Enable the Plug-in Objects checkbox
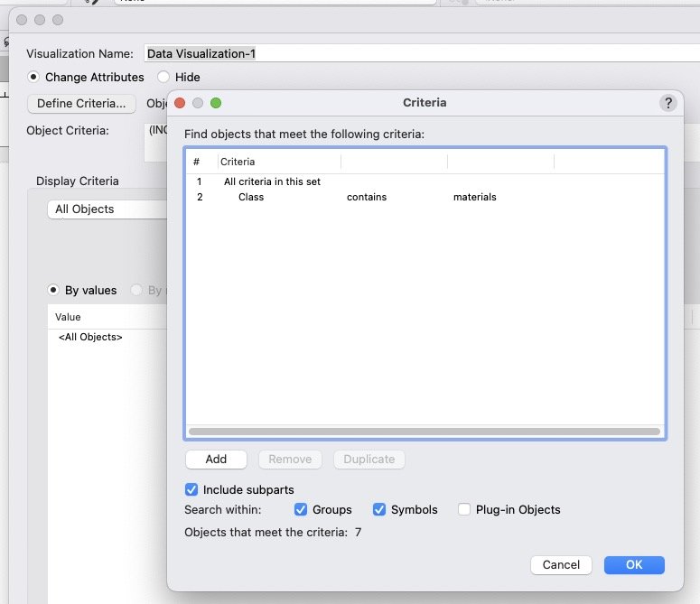The width and height of the screenshot is (700, 604). pos(463,510)
